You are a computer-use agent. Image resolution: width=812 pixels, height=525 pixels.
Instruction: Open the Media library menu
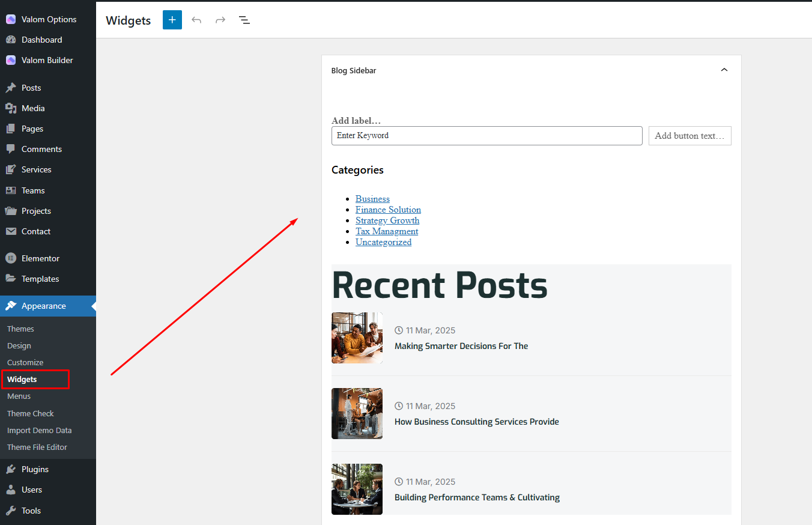[33, 108]
